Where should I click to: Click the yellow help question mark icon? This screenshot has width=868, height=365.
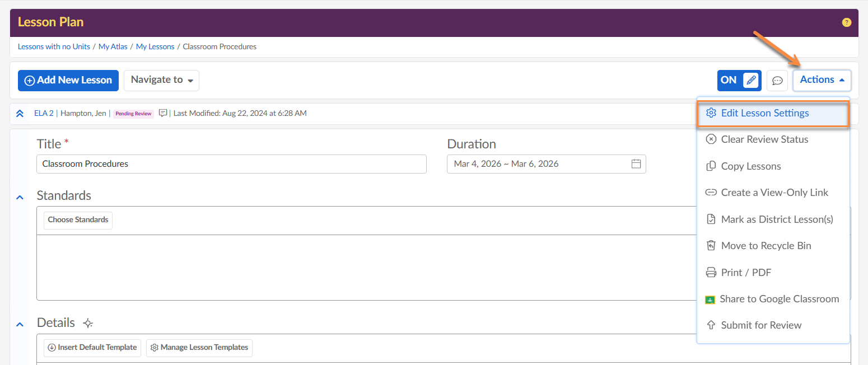pyautogui.click(x=846, y=22)
